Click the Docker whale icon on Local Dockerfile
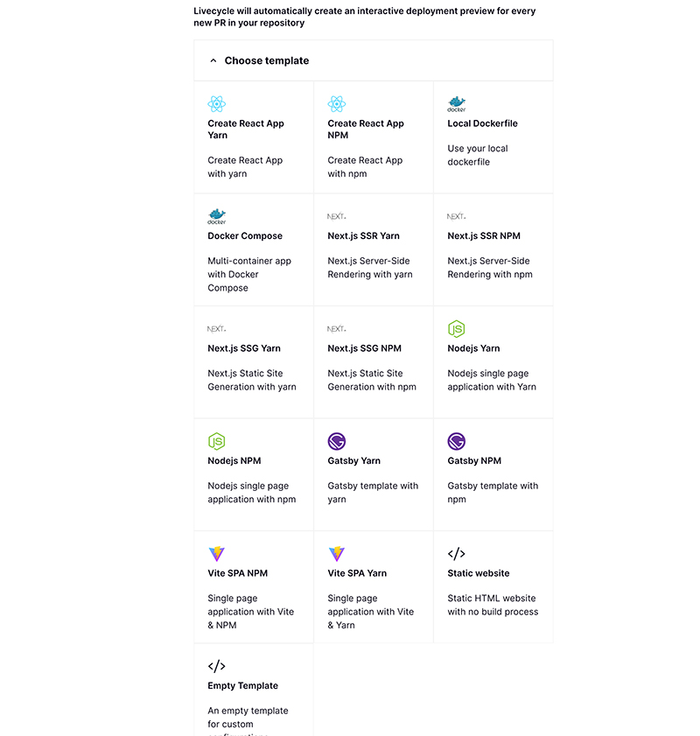700x736 pixels. tap(456, 102)
